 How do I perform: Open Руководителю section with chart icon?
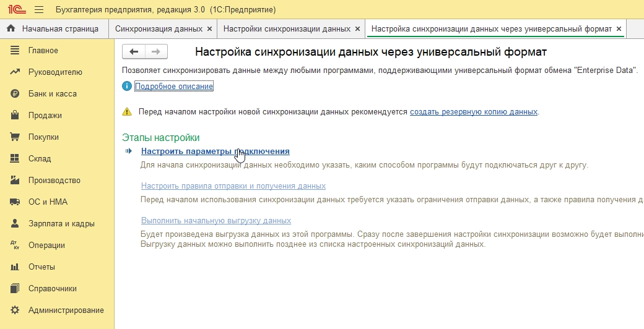(54, 72)
